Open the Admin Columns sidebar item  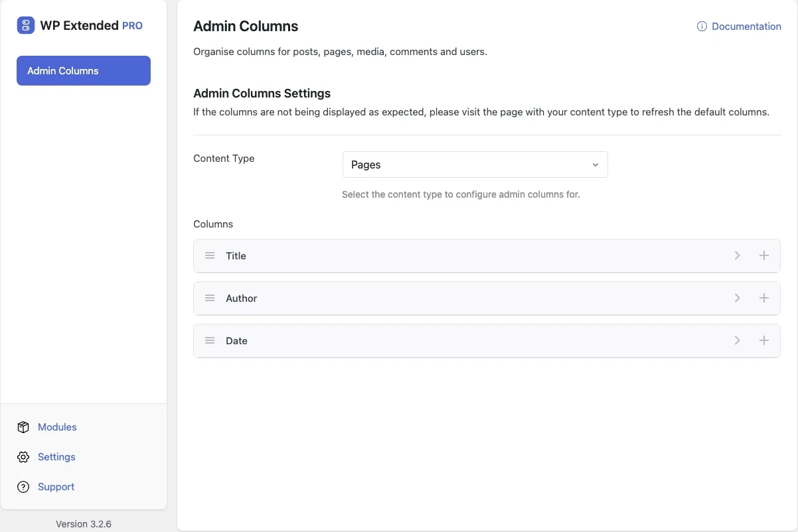pos(84,70)
